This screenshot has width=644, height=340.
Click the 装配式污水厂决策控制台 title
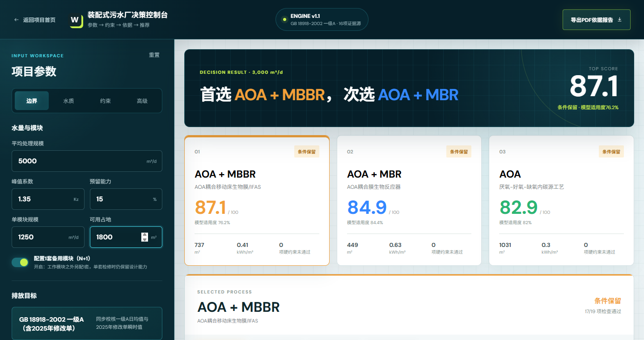[127, 15]
